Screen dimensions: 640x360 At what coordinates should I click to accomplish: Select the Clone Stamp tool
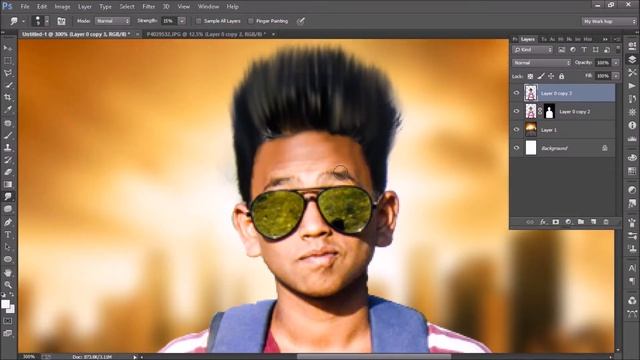click(x=8, y=147)
